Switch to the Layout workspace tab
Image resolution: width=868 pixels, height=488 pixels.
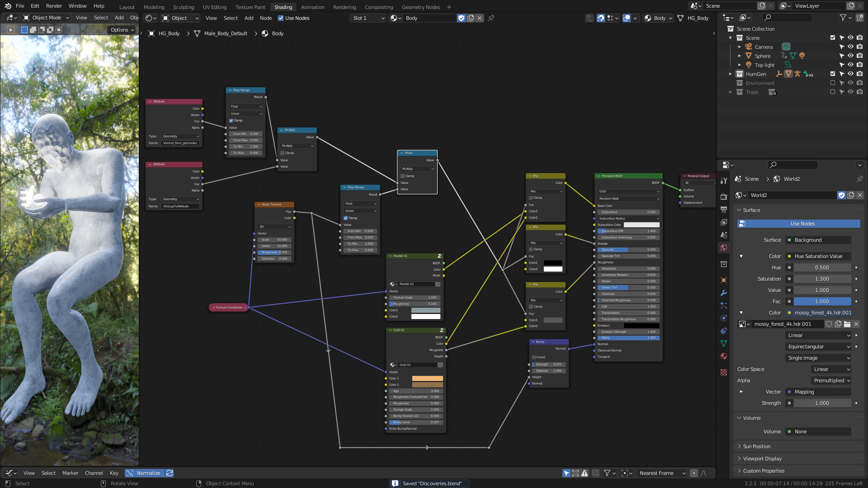pos(127,7)
